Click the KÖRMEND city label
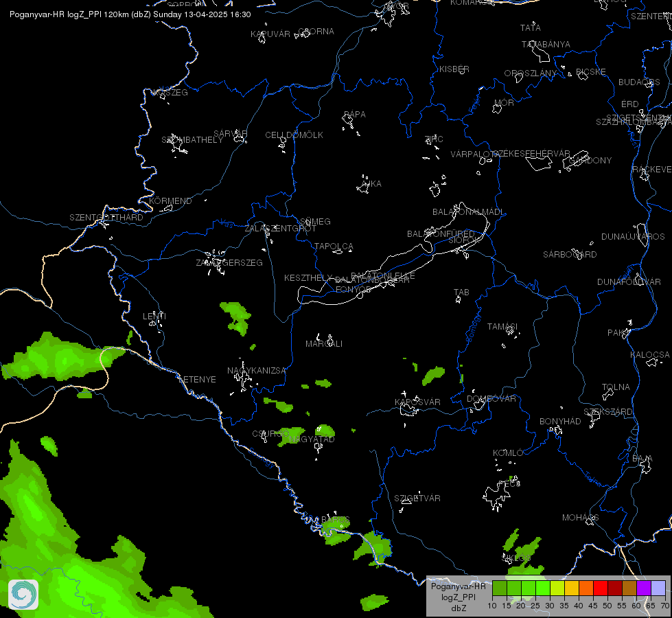Screen dimensions: 672x618 (x=170, y=201)
